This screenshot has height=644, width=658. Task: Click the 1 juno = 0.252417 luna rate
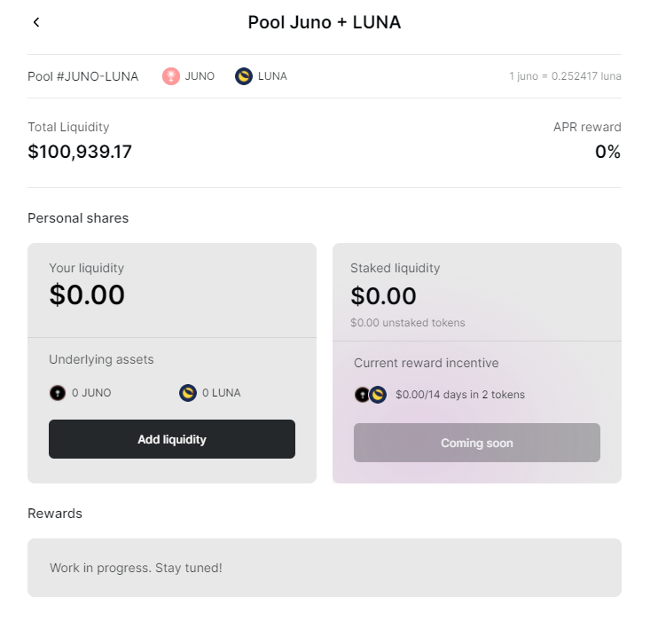[565, 76]
